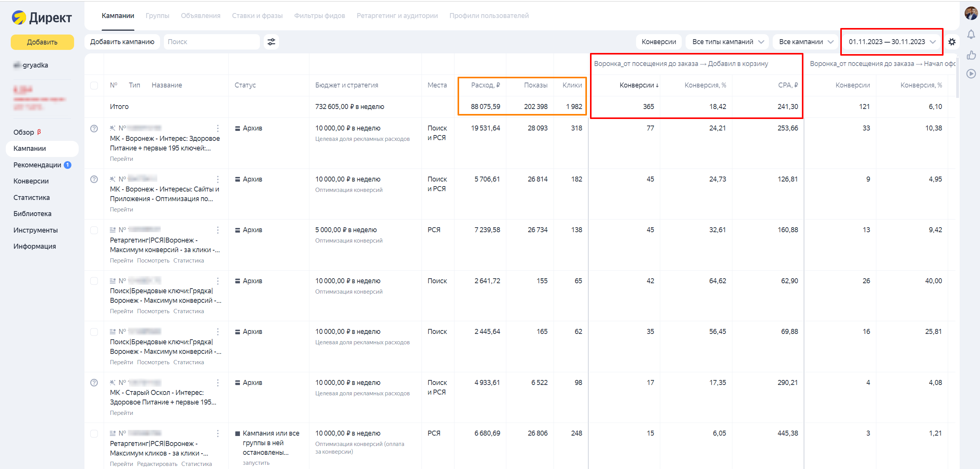Open the three-dot menu of the 2 445,64 brand search campaign
This screenshot has width=980, height=469.
click(x=218, y=332)
